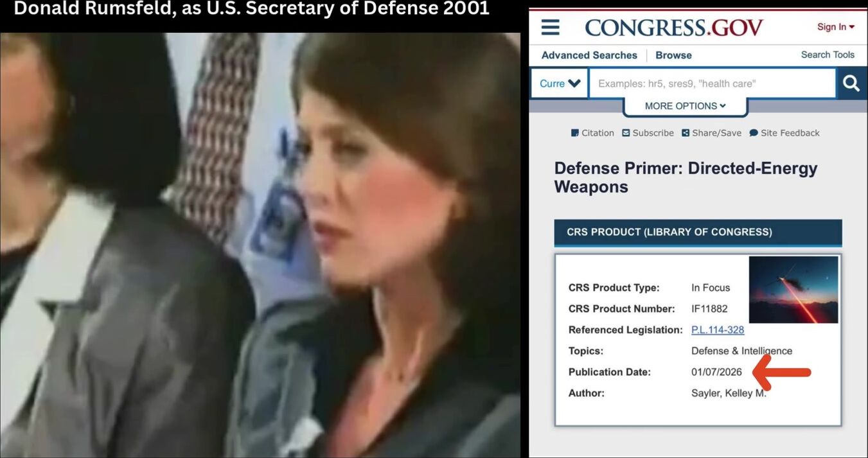
Task: Click the laser weapon thumbnail image
Action: coord(793,290)
